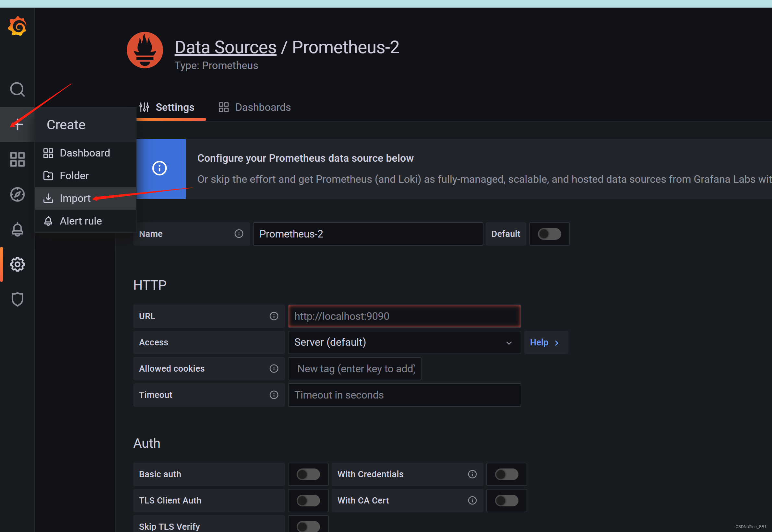Click the Create plus icon in sidebar
The width and height of the screenshot is (772, 532).
click(x=17, y=125)
